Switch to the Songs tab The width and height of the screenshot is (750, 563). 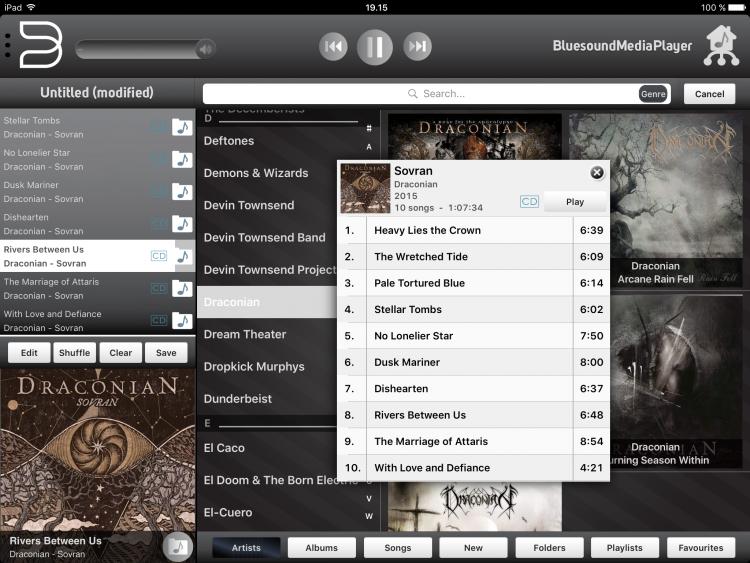pyautogui.click(x=397, y=548)
